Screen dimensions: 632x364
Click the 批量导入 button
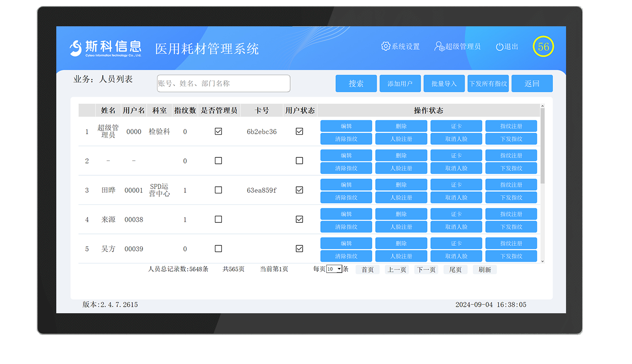444,84
